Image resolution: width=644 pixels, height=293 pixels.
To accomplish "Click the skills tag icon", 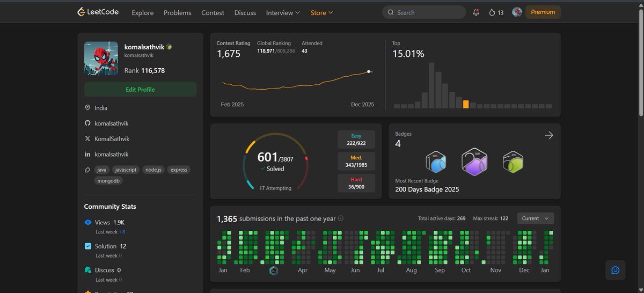I will coord(87,170).
